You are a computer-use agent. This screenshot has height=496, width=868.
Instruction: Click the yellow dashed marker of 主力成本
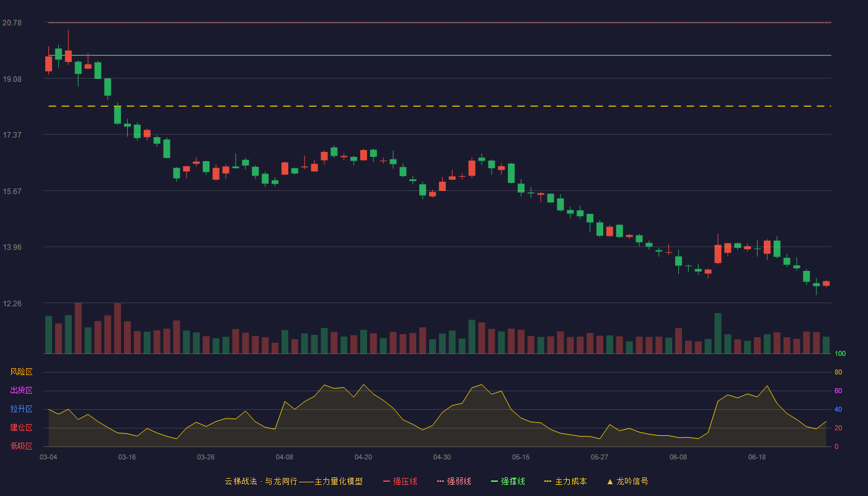click(547, 481)
